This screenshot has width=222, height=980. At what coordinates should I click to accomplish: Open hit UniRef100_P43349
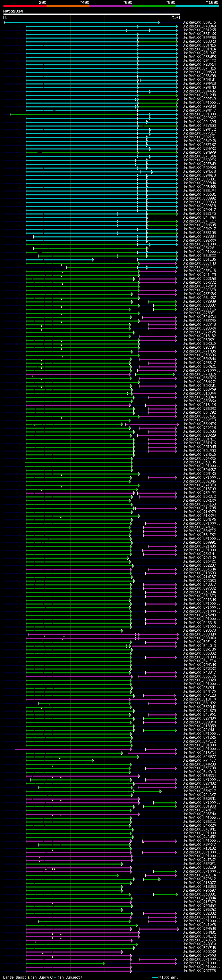pos(199,26)
